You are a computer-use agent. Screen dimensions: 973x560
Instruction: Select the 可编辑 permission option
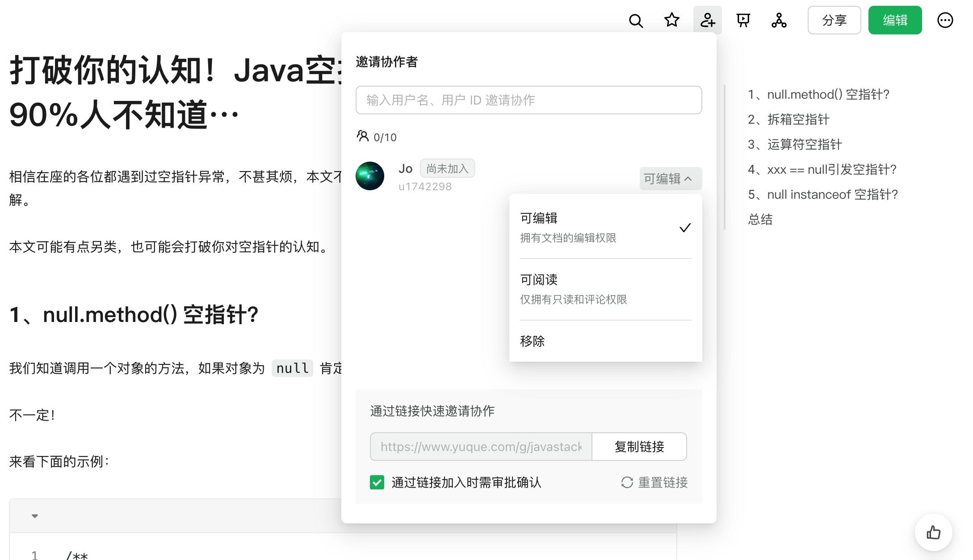pyautogui.click(x=605, y=228)
